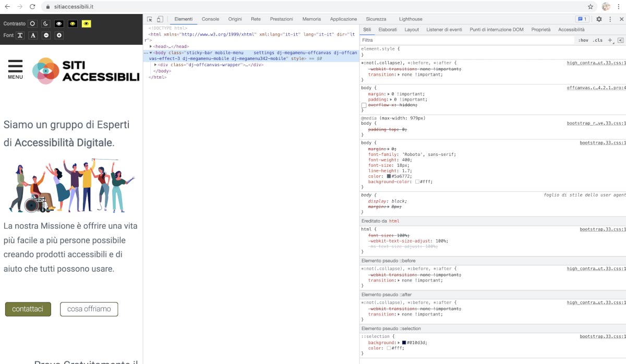Collapse the body element node
This screenshot has width=626, height=364.
point(151,53)
